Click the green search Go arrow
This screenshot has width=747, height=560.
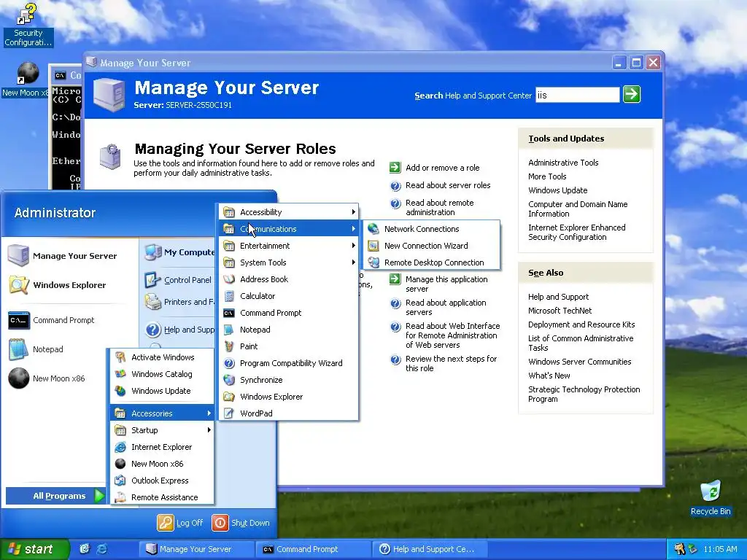pyautogui.click(x=632, y=94)
